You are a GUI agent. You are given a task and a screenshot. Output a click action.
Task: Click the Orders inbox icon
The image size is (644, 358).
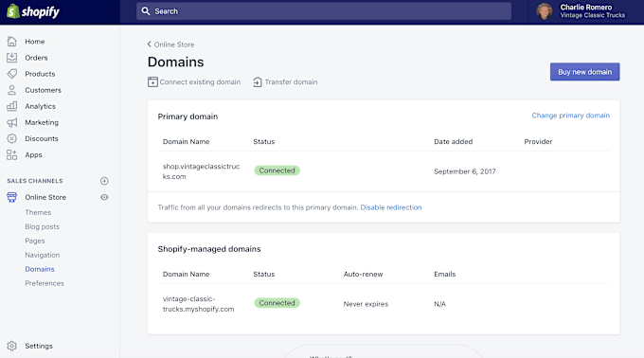click(x=12, y=58)
